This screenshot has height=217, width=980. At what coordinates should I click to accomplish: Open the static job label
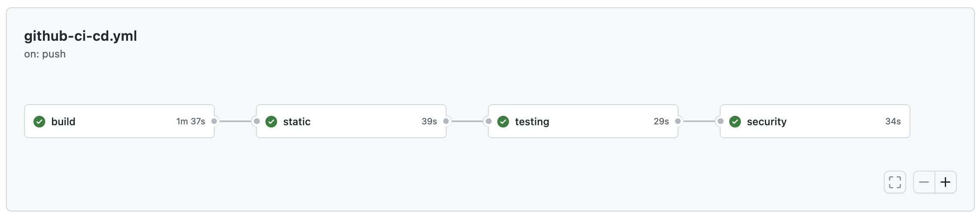297,122
